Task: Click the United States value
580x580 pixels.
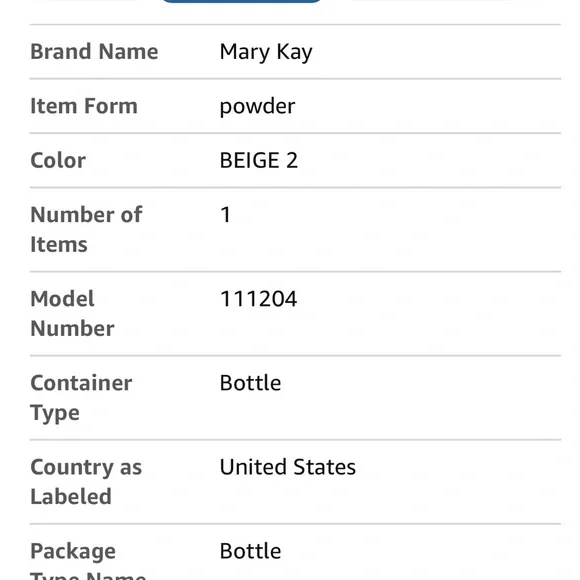Action: [288, 467]
